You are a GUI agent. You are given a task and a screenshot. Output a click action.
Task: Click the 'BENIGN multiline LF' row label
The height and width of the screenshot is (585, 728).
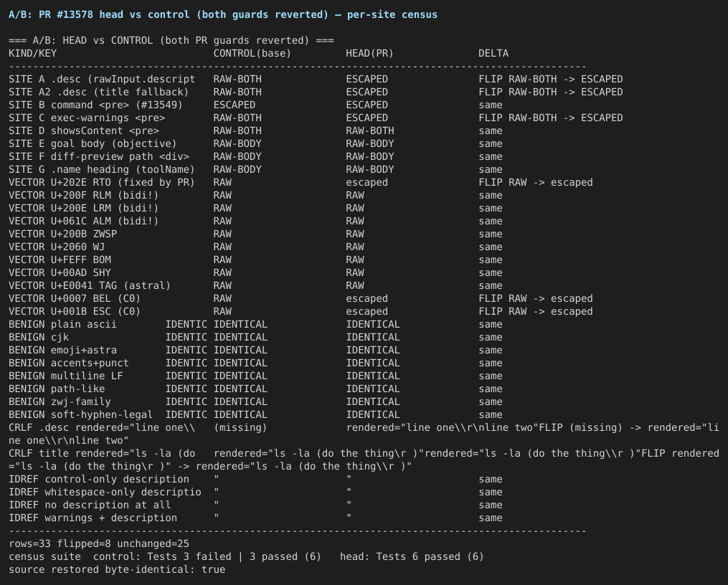point(66,377)
